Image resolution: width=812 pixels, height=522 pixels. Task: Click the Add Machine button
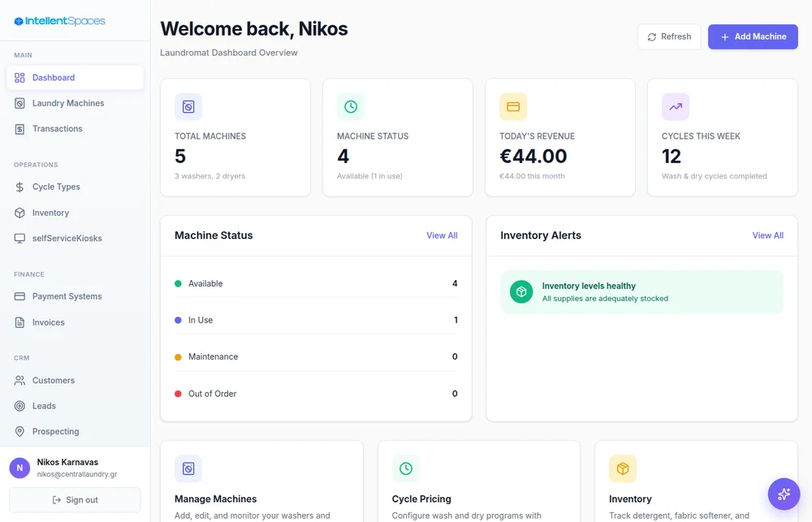click(x=753, y=37)
